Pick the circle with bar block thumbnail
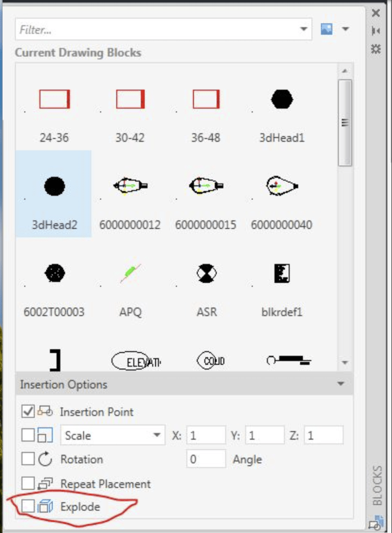The image size is (392, 533). click(x=289, y=361)
